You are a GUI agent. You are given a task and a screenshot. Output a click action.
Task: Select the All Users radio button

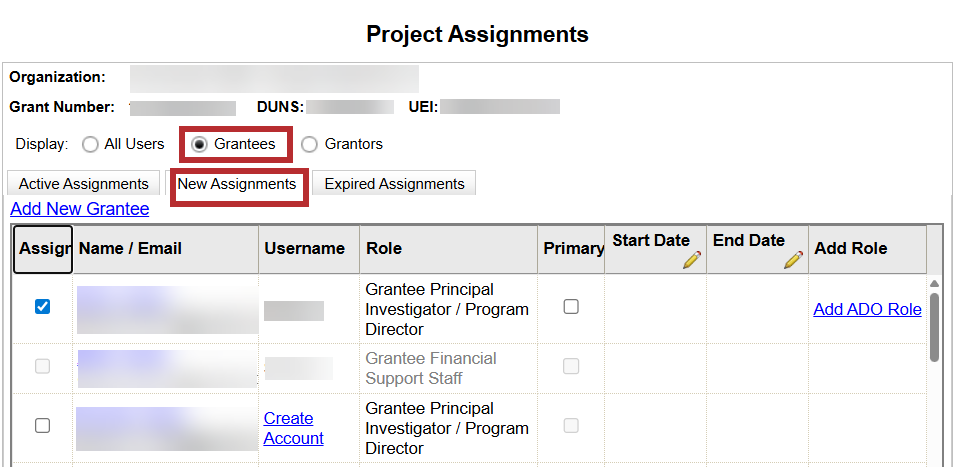[90, 144]
